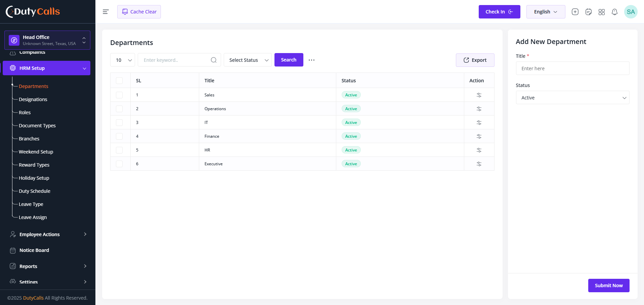Image resolution: width=644 pixels, height=305 pixels.
Task: Go to Leave Type menu item
Action: coord(31,204)
